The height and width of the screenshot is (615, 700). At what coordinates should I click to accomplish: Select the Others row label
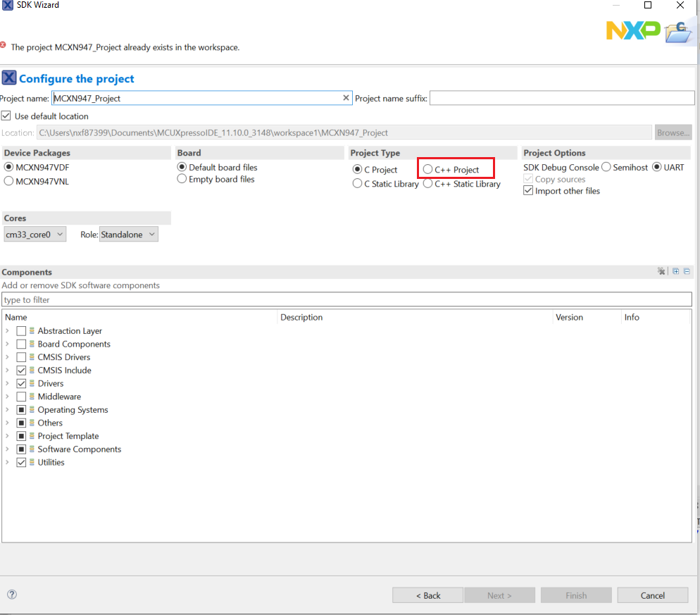point(50,423)
